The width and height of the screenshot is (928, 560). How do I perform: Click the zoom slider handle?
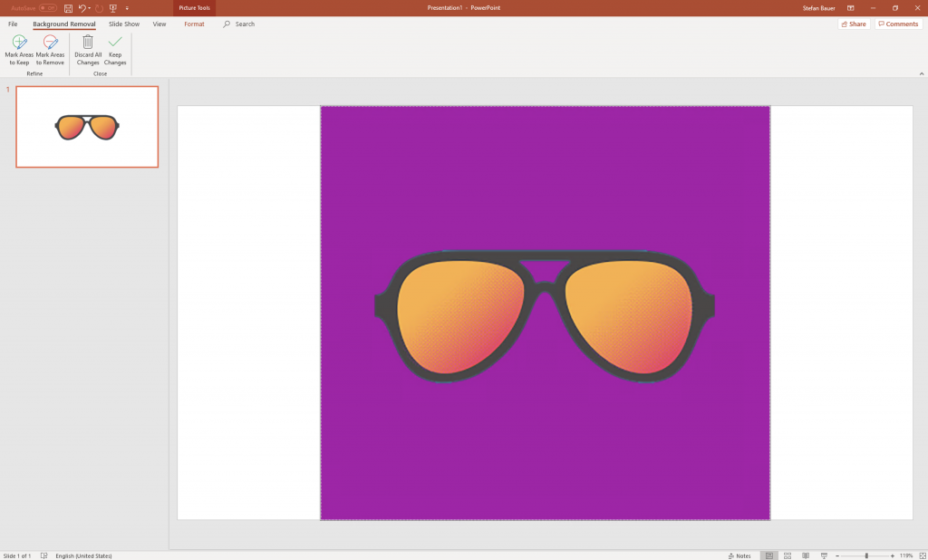tap(866, 555)
